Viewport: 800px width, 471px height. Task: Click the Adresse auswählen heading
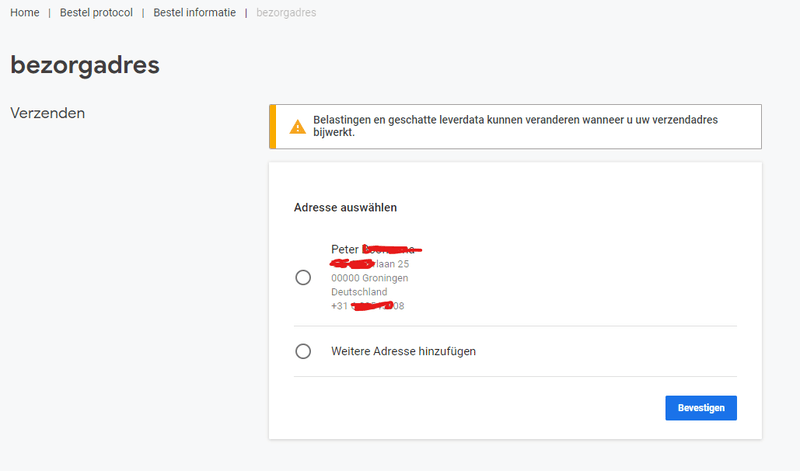345,208
